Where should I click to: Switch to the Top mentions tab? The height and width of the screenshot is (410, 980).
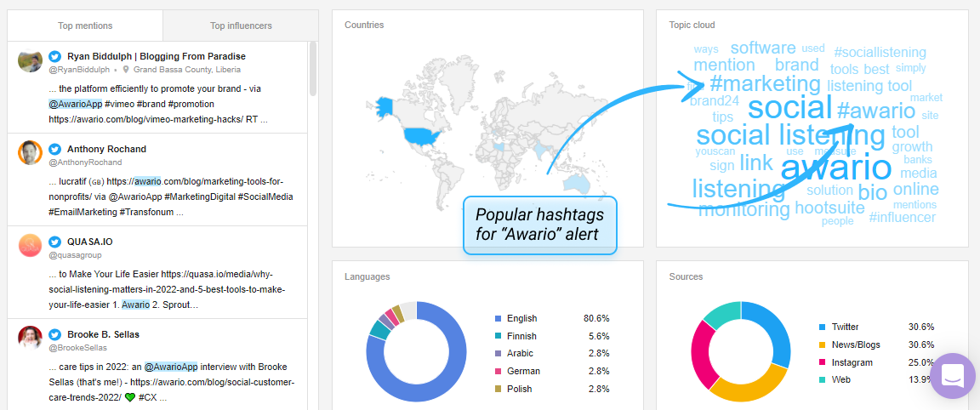click(x=85, y=26)
